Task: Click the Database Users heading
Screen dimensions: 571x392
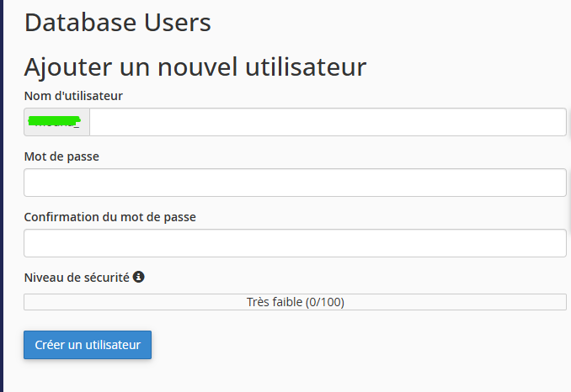Action: point(118,23)
